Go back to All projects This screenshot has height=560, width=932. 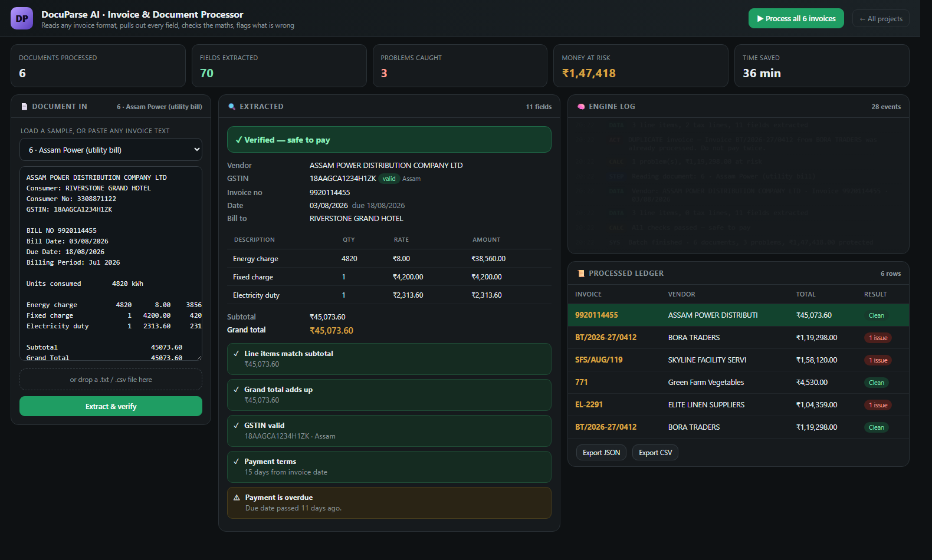click(881, 18)
